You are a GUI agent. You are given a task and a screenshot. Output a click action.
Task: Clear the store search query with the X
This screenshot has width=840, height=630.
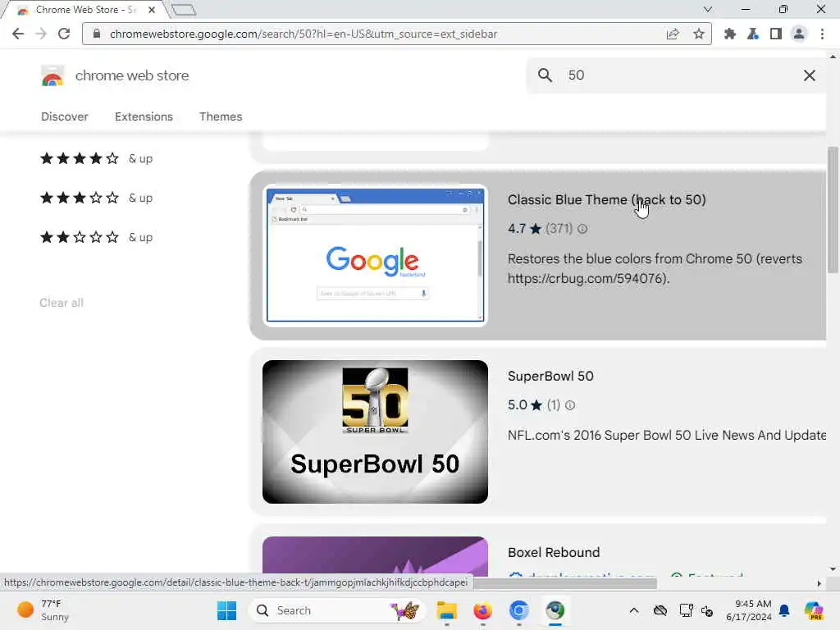[810, 75]
